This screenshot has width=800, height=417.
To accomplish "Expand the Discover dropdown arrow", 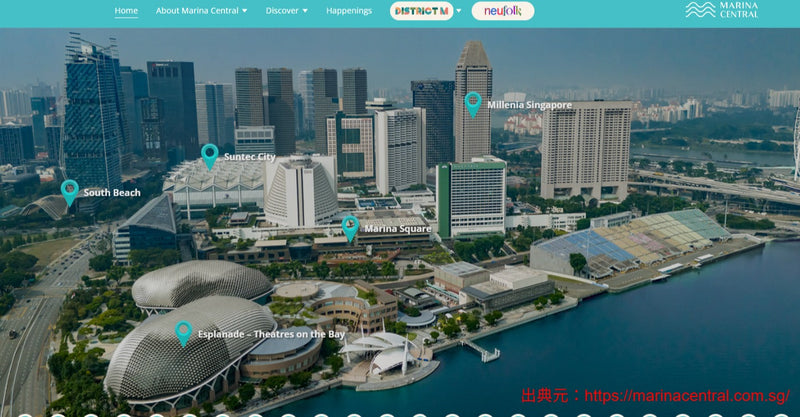I will (x=305, y=11).
